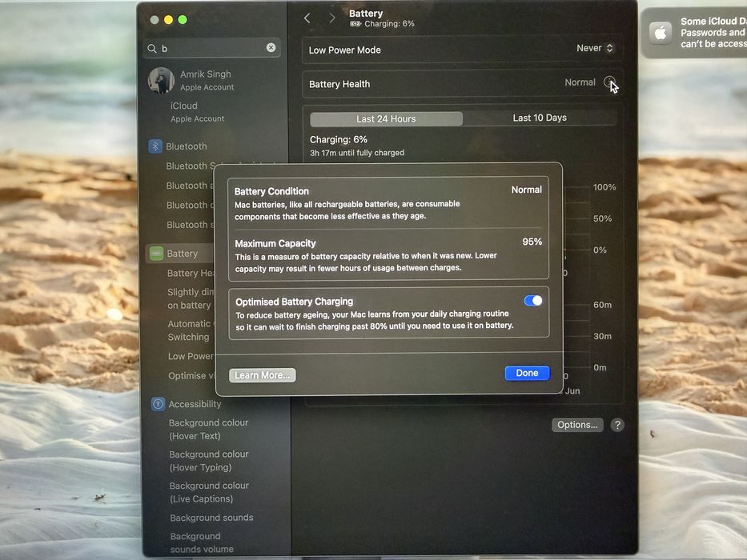Image resolution: width=747 pixels, height=560 pixels.
Task: Click the Some iCloud notification banner
Action: coord(695,33)
